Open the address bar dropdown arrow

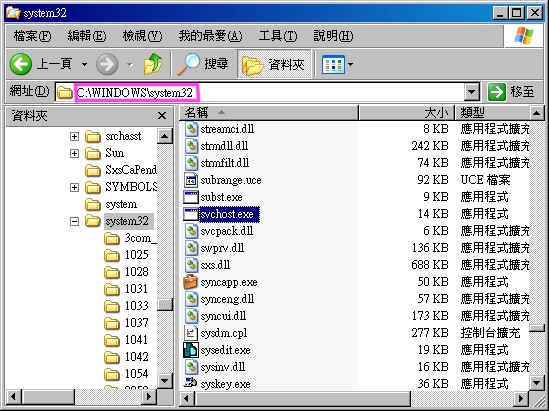click(472, 92)
